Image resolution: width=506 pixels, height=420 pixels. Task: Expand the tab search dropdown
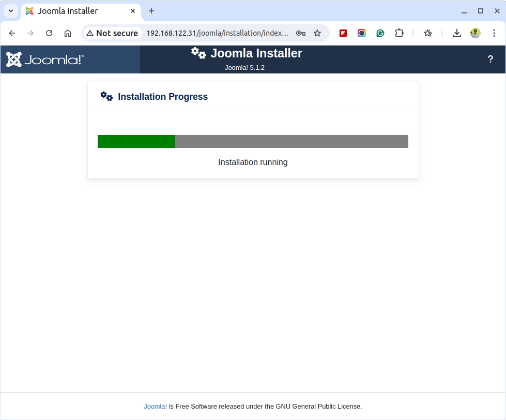point(11,11)
